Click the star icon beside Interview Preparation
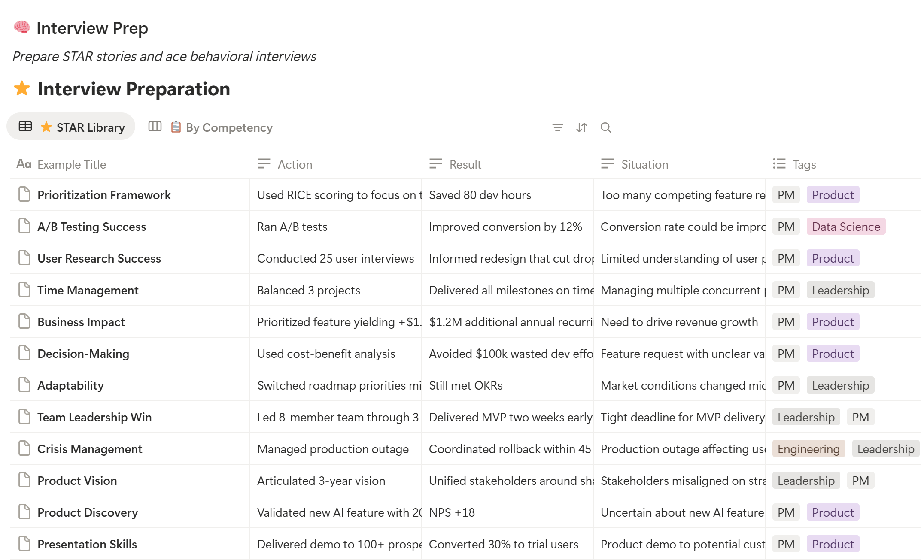 pos(22,89)
